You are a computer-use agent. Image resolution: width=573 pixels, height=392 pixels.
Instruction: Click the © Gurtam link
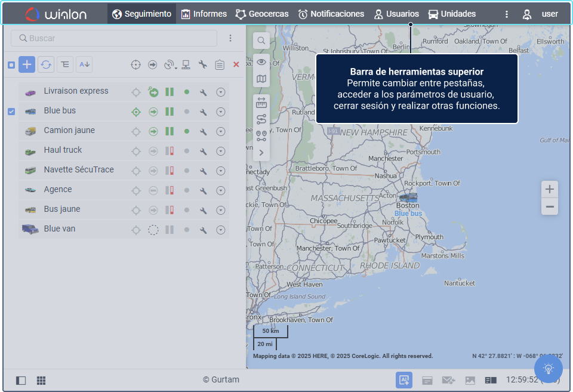pos(221,379)
